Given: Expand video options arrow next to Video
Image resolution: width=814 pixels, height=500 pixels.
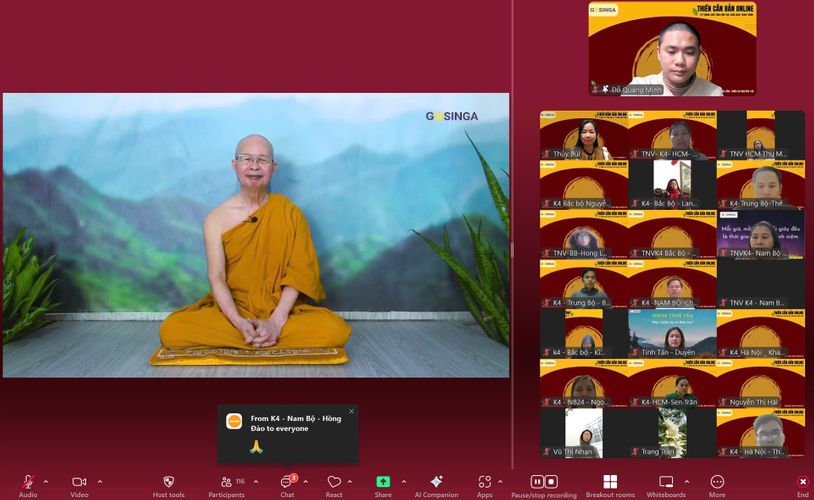Looking at the screenshot, I should tap(98, 482).
